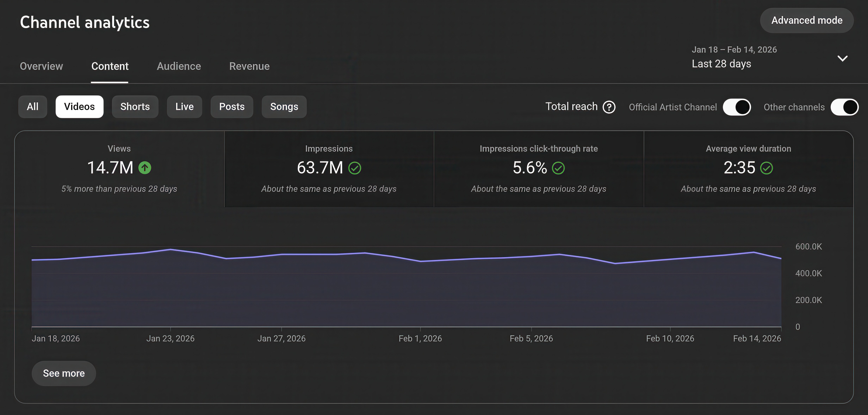Select the All content filter chip

pos(33,107)
